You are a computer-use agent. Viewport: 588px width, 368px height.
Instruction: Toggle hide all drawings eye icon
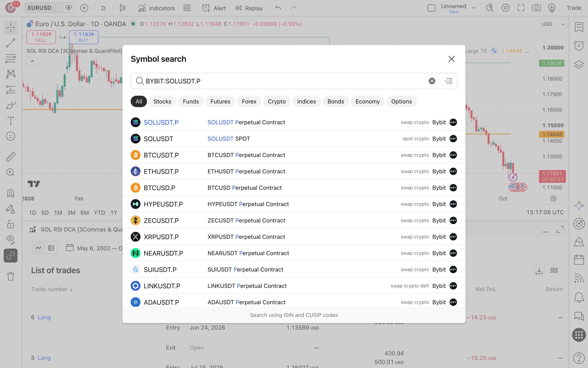pyautogui.click(x=10, y=240)
